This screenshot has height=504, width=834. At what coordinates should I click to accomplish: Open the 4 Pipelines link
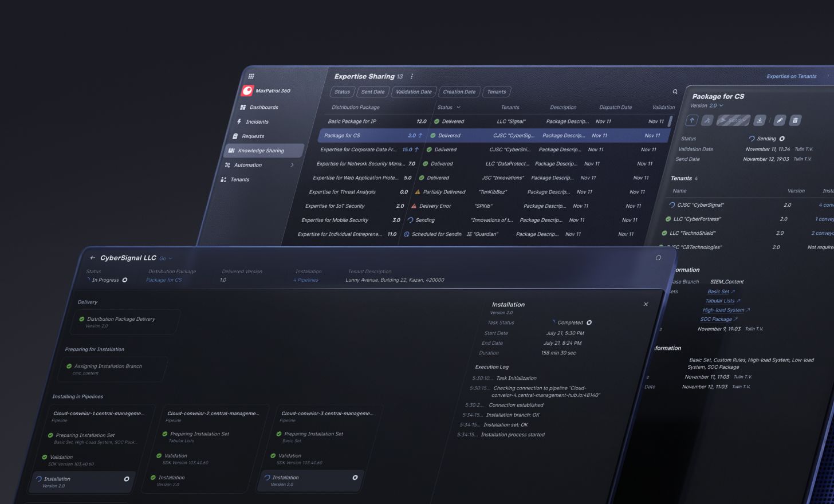[306, 280]
